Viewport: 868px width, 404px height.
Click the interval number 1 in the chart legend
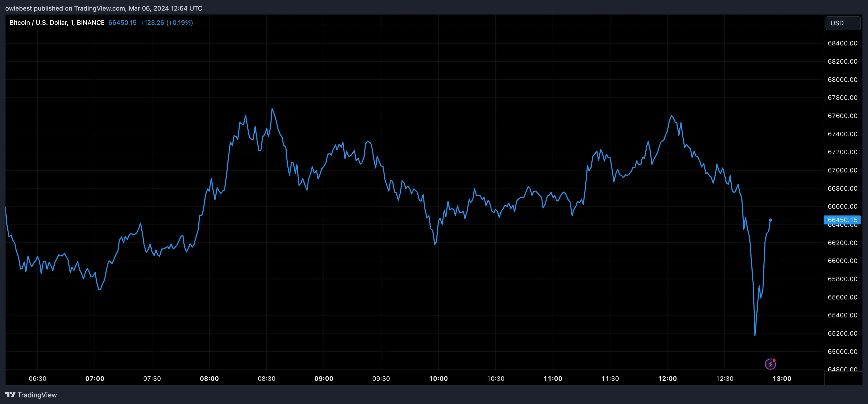(71, 22)
